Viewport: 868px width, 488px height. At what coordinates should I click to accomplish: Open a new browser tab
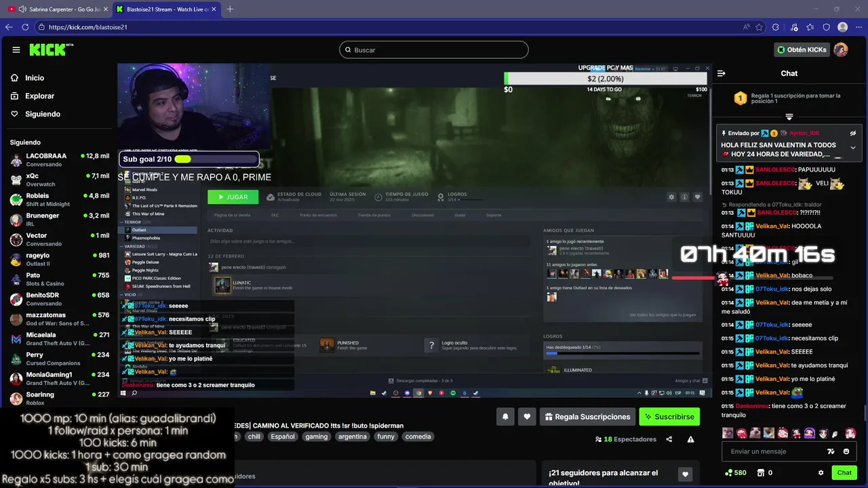(230, 9)
